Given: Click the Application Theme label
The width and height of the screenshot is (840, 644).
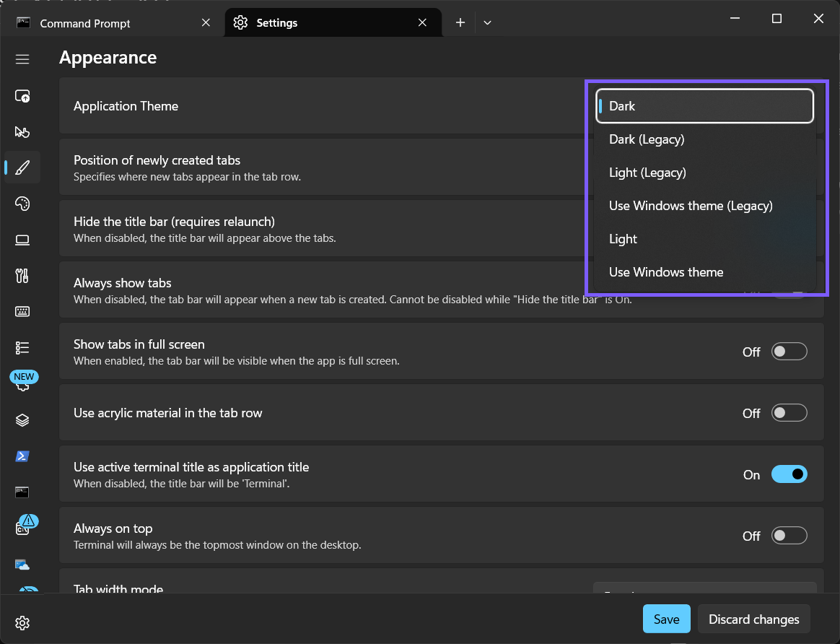Looking at the screenshot, I should pyautogui.click(x=126, y=106).
